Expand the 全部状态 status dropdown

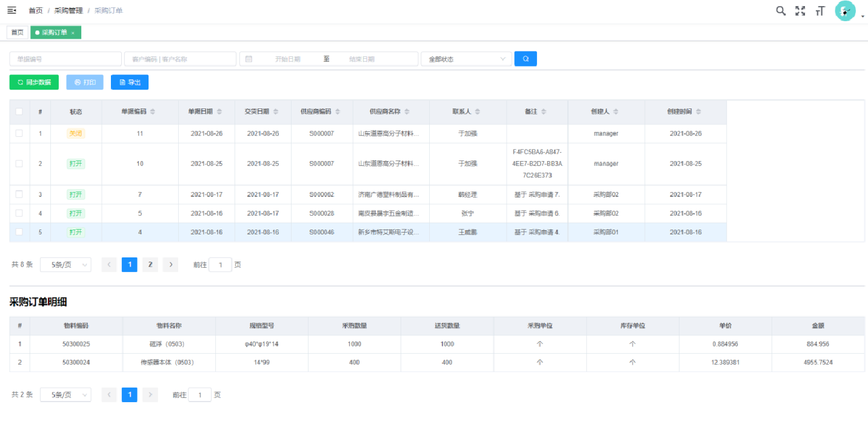click(466, 59)
